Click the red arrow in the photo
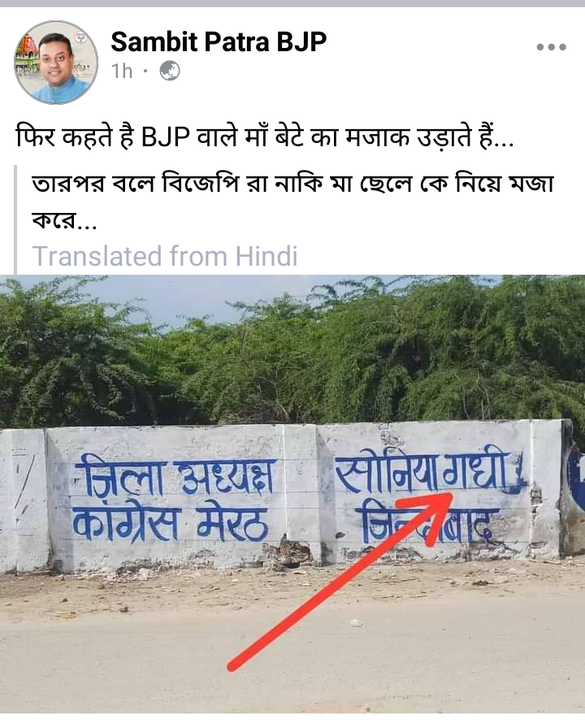 (341, 581)
